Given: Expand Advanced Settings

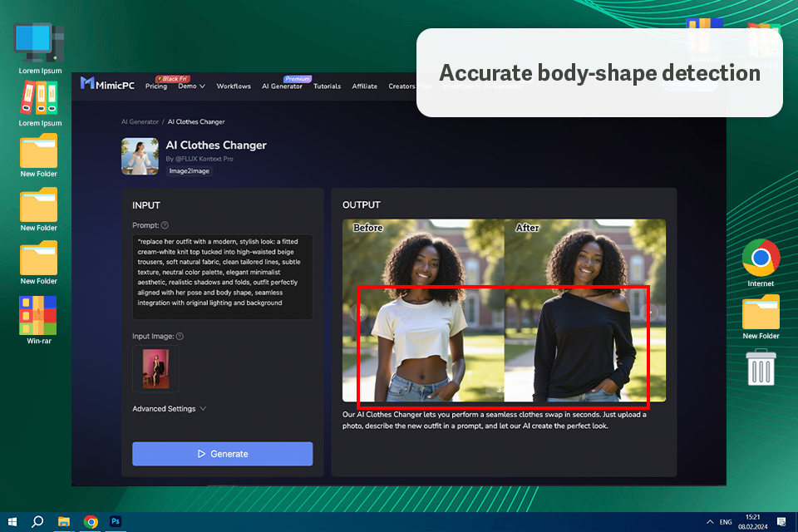Looking at the screenshot, I should pyautogui.click(x=169, y=408).
